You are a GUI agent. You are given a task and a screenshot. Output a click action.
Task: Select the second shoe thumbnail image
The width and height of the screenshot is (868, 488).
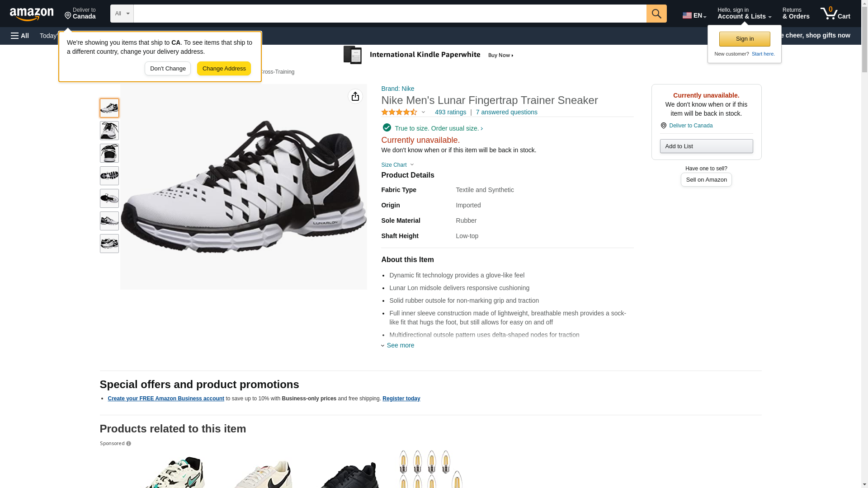[109, 131]
